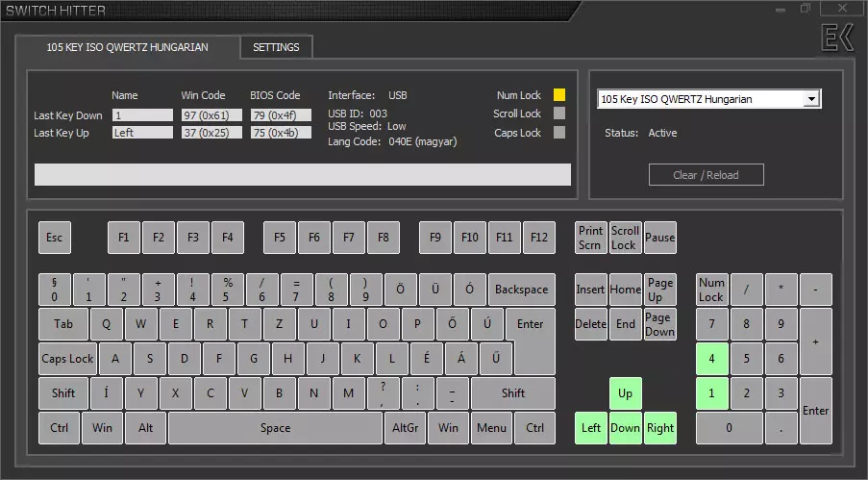
Task: Click the numpad Enter key
Action: click(x=815, y=410)
